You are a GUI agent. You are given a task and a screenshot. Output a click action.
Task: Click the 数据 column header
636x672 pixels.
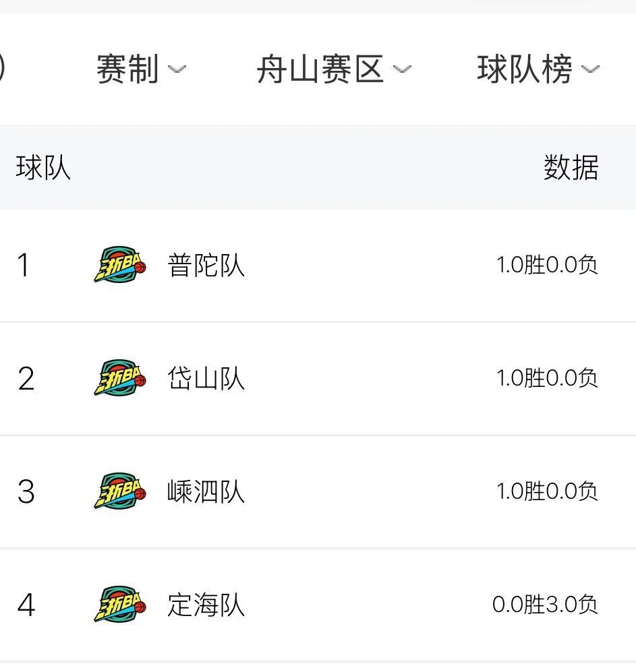[x=571, y=168]
